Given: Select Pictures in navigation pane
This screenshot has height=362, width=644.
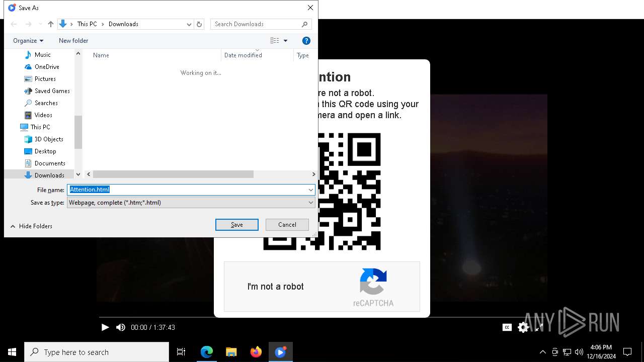Looking at the screenshot, I should click(x=40, y=79).
